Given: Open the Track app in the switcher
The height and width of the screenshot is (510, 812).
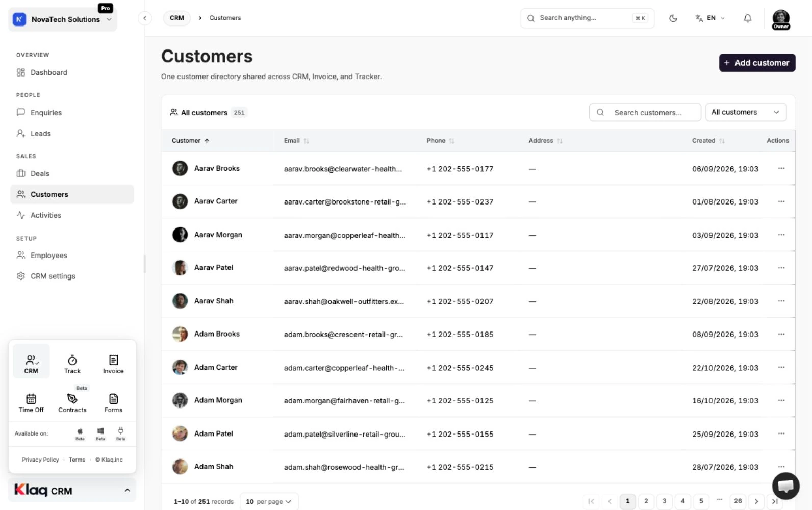Looking at the screenshot, I should [72, 364].
